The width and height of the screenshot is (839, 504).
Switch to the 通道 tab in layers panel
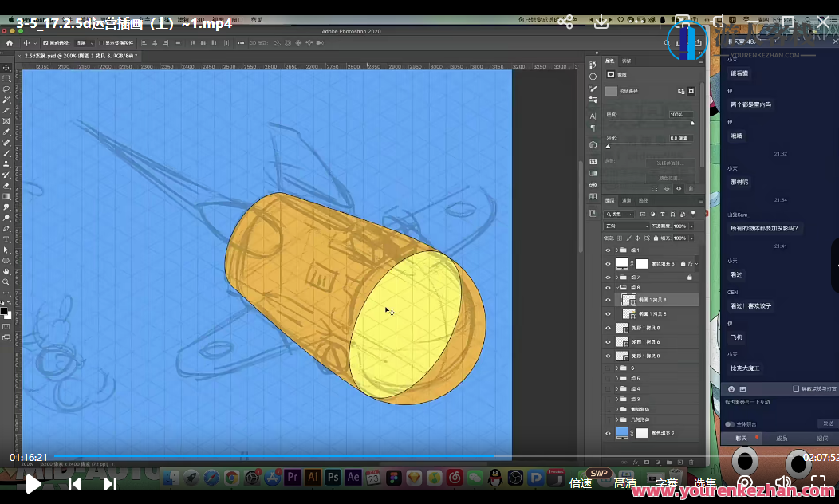coord(627,200)
